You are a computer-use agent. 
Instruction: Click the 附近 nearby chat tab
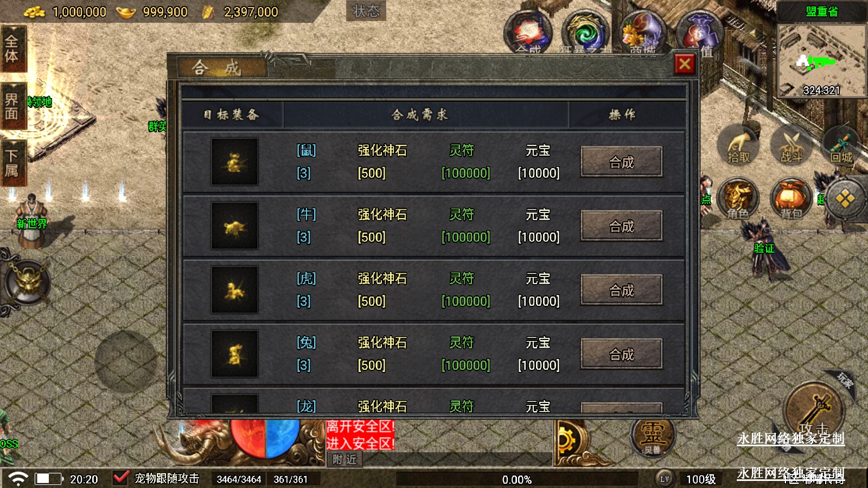point(345,460)
